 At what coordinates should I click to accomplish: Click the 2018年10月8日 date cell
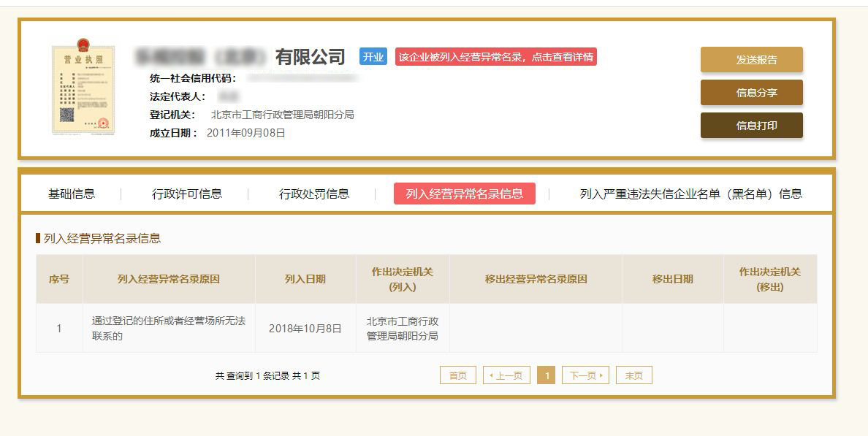(x=305, y=329)
